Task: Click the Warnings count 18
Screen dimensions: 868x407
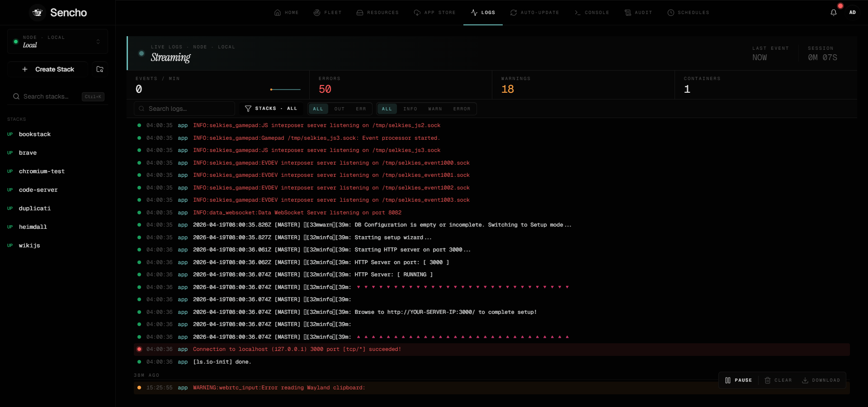Action: tap(508, 89)
